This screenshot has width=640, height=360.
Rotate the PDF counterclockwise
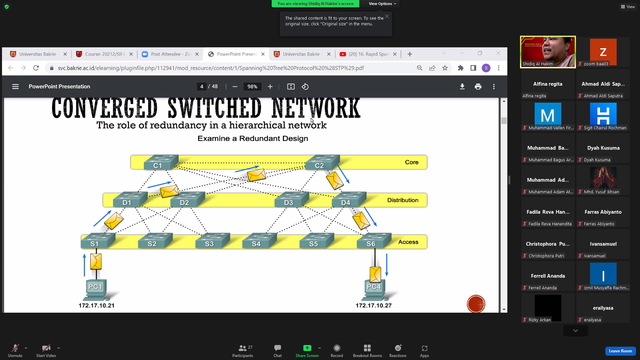click(305, 87)
